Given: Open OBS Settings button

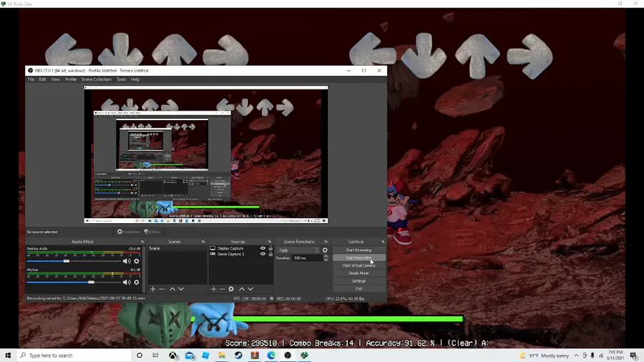Looking at the screenshot, I should 358,281.
